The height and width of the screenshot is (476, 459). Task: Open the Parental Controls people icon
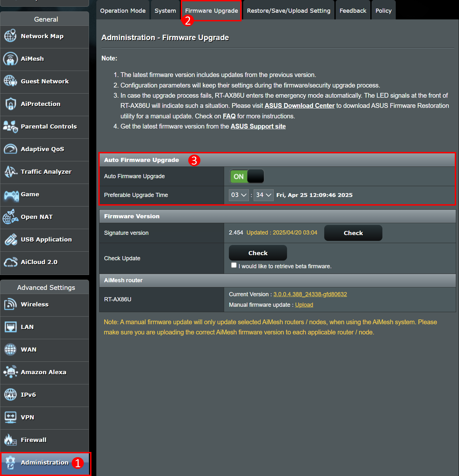coord(10,127)
